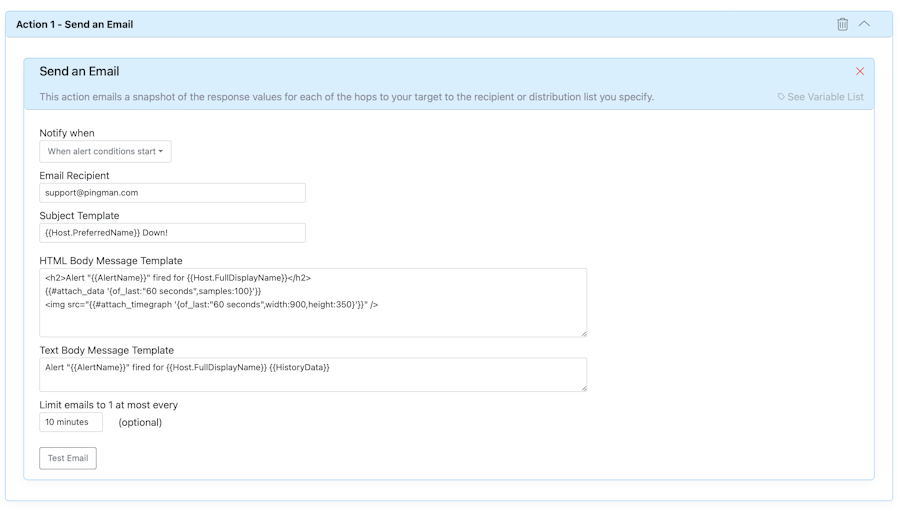This screenshot has width=900, height=511.
Task: Click the Subject Template label
Action: pyautogui.click(x=79, y=216)
